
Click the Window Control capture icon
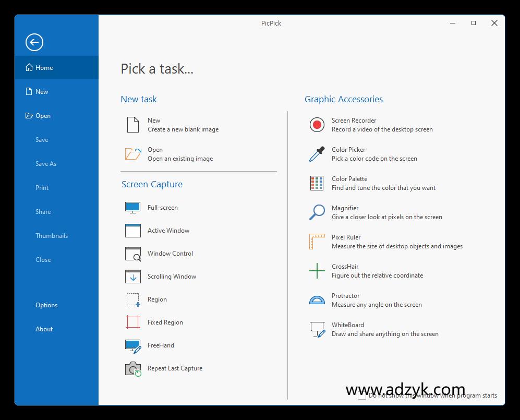pos(132,254)
